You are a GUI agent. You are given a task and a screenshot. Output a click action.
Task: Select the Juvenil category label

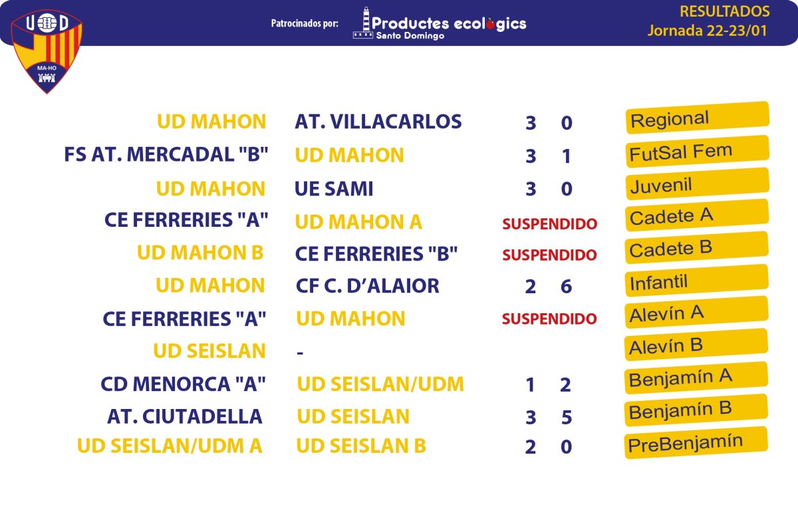coord(698,184)
